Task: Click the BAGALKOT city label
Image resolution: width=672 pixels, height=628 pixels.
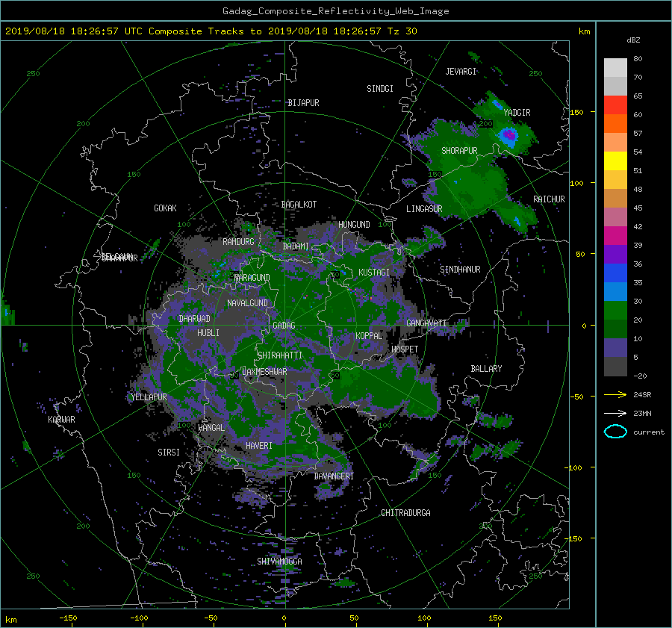Action: (x=299, y=205)
